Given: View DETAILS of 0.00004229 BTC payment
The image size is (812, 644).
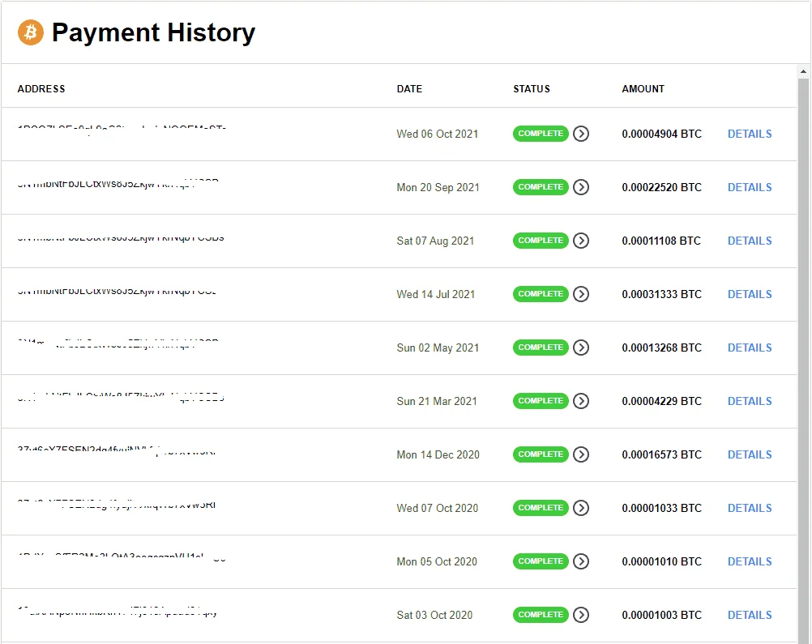Looking at the screenshot, I should click(750, 401).
